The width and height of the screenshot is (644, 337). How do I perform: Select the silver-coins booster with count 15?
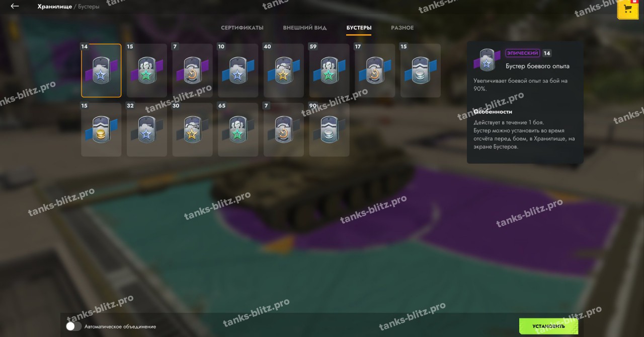coord(421,71)
